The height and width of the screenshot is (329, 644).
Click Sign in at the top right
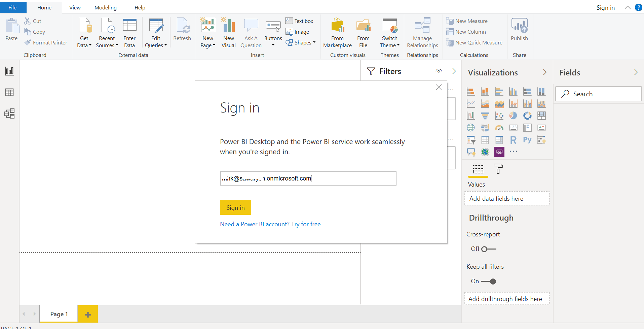[605, 7]
